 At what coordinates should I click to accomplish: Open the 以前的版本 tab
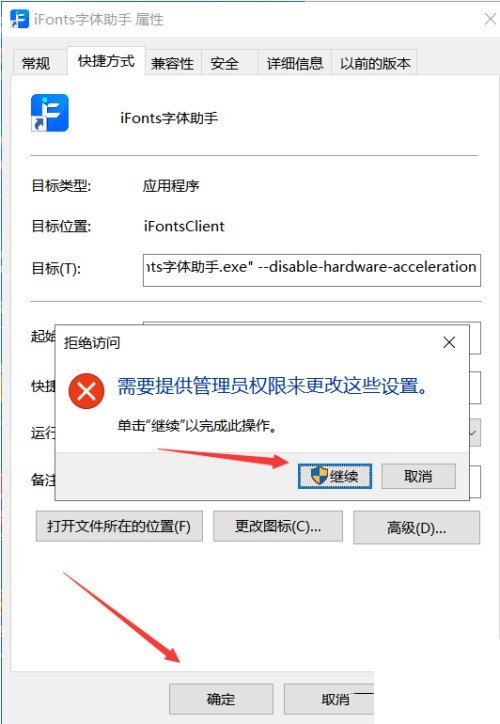pos(375,62)
